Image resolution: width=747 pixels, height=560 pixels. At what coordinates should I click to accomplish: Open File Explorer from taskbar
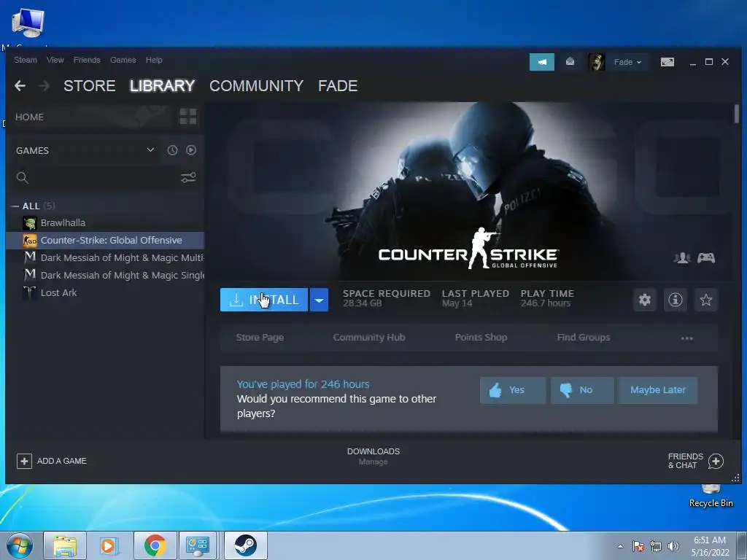point(65,545)
